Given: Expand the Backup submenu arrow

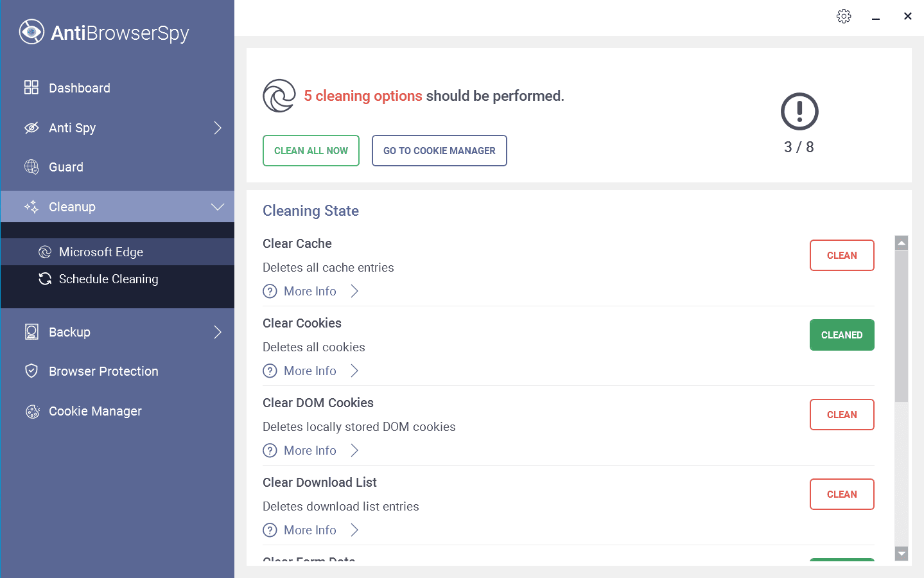Looking at the screenshot, I should tap(218, 332).
